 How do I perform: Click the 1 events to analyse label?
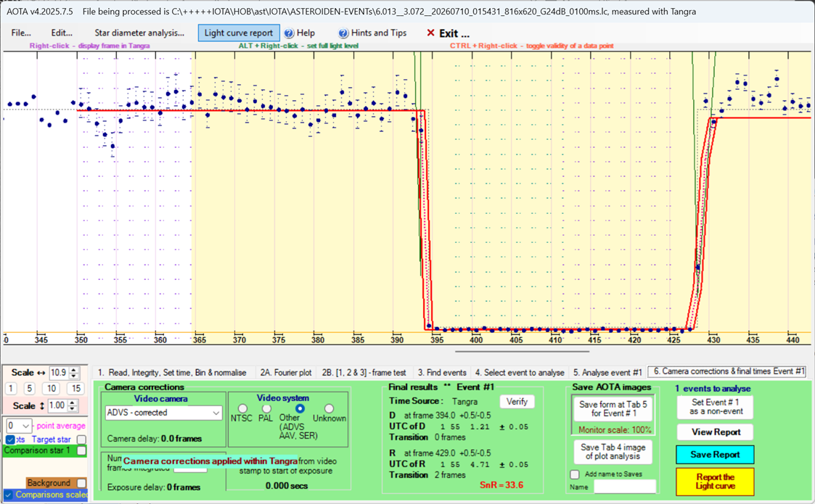(x=713, y=389)
